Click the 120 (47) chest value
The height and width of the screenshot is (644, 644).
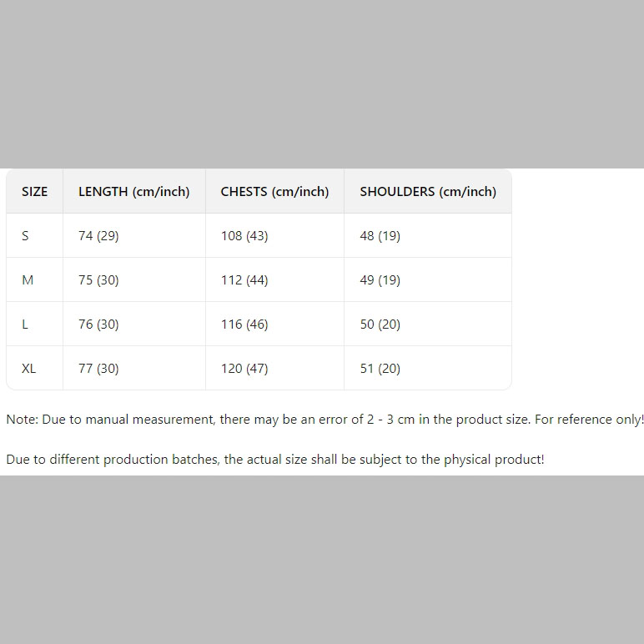point(244,369)
